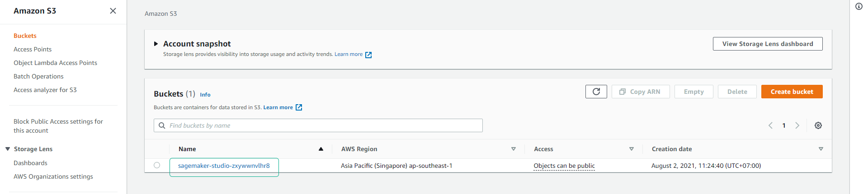
Task: Sort by Access column arrow
Action: [x=632, y=149]
